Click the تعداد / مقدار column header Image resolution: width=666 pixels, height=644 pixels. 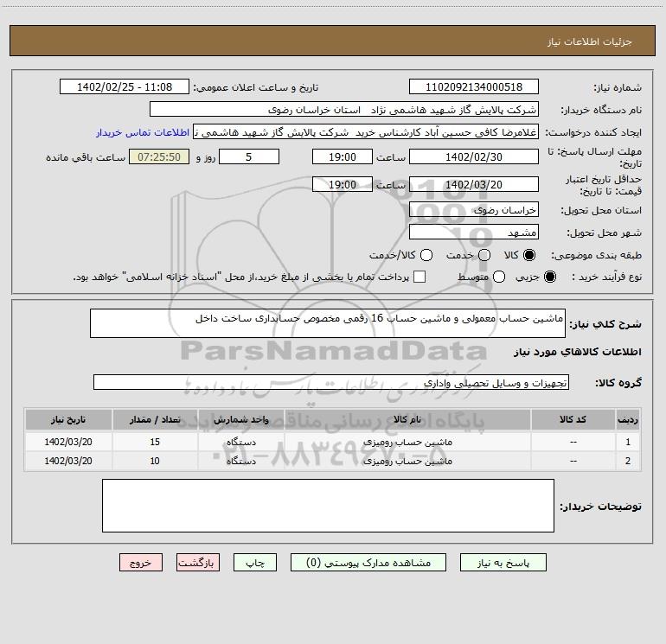coord(155,419)
